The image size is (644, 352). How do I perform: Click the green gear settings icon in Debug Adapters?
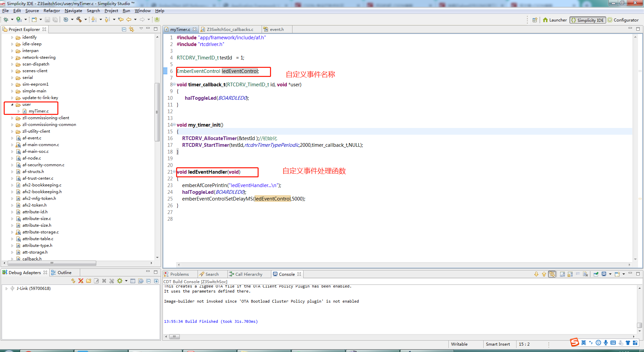pos(120,281)
